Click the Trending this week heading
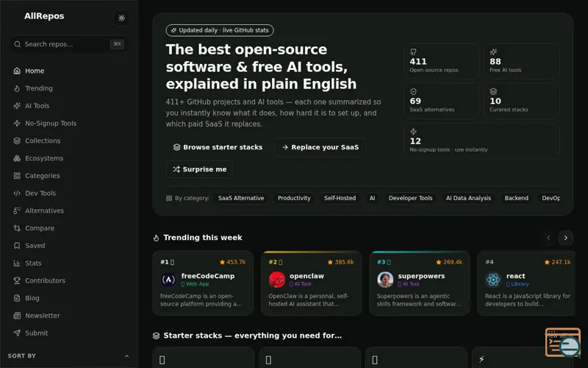Screen dimensions: 588x368 pos(203,238)
